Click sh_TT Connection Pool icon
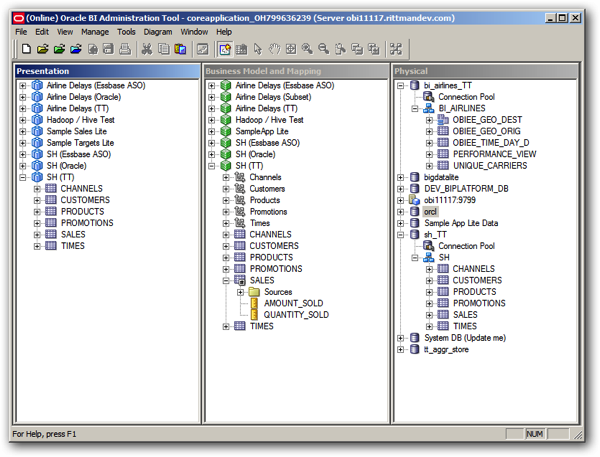The height and width of the screenshot is (457, 600). [429, 246]
